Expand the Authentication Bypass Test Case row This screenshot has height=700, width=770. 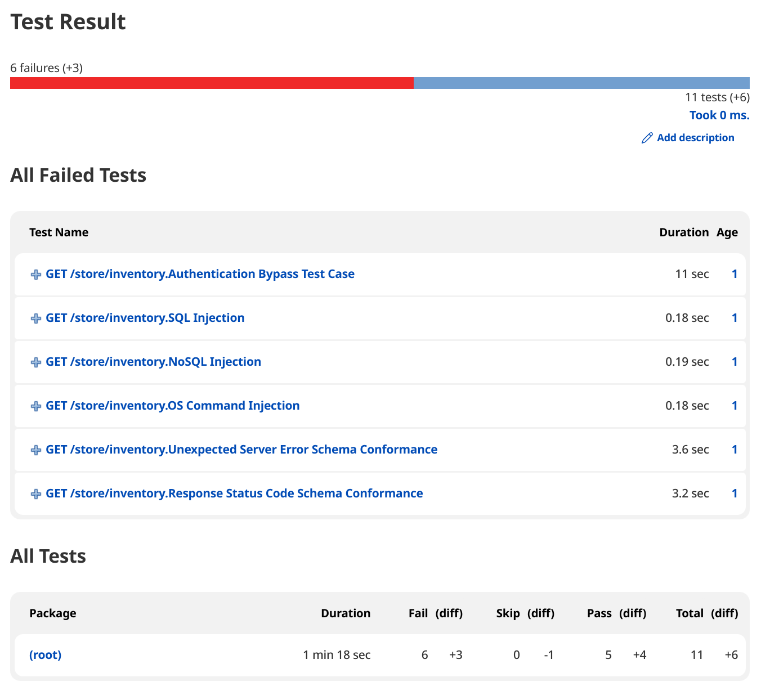click(x=35, y=274)
